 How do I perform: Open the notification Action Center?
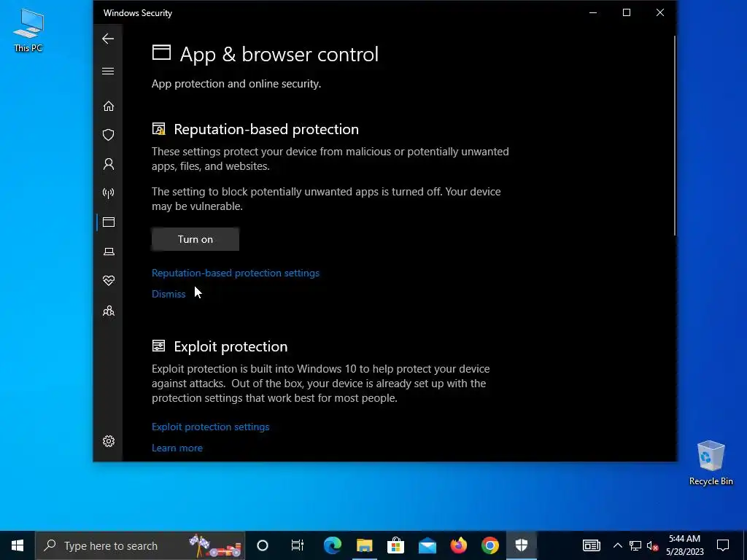[x=723, y=545]
